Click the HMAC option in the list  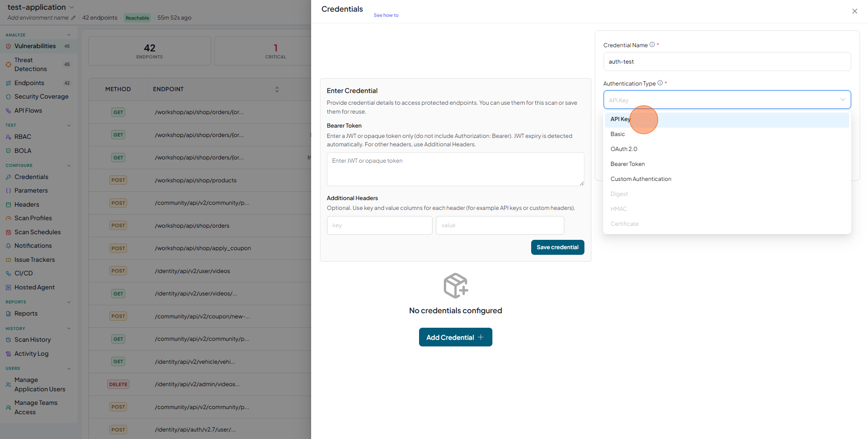pyautogui.click(x=727, y=209)
